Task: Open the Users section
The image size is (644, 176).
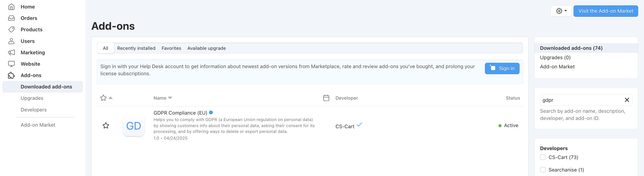Action: tap(28, 41)
